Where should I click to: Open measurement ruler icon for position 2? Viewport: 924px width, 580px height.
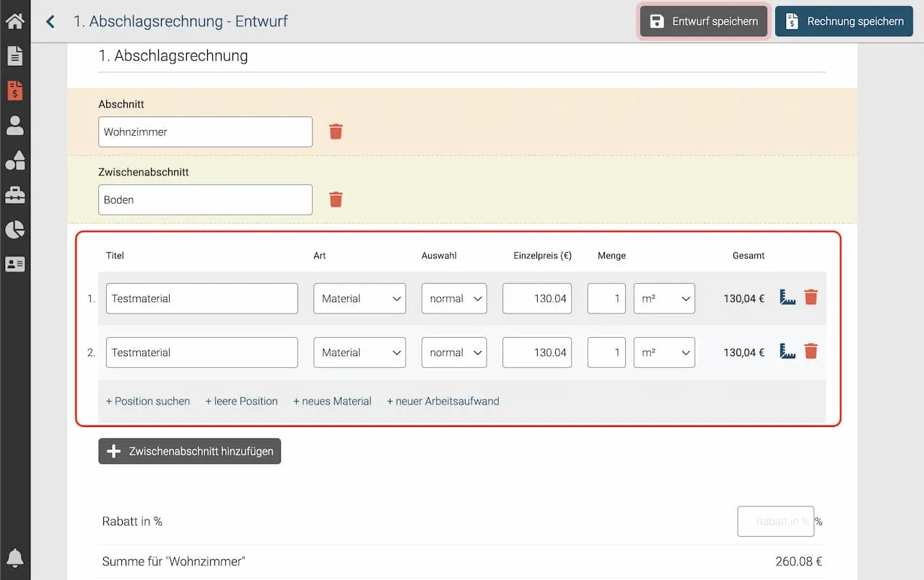[788, 352]
